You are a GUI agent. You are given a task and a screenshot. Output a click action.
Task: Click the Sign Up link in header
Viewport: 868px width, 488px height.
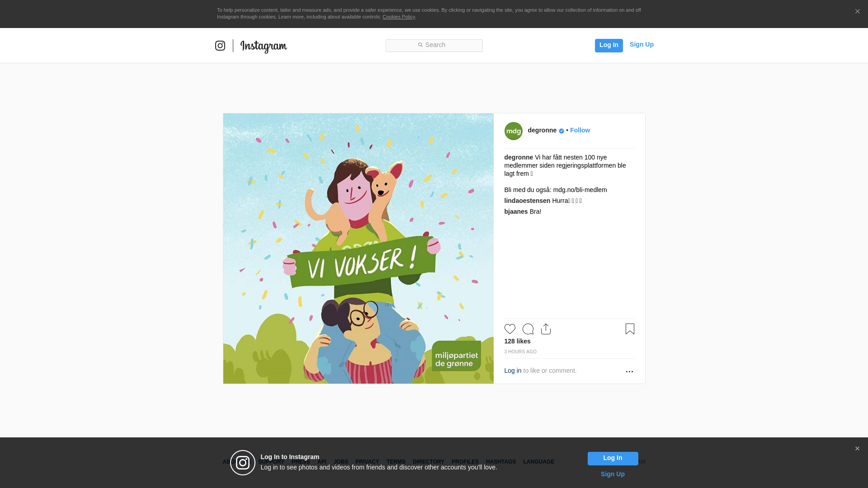[x=642, y=44]
